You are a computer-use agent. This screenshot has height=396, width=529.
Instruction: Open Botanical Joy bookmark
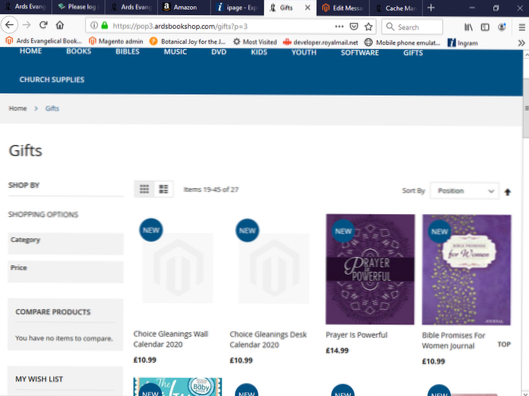pos(188,41)
